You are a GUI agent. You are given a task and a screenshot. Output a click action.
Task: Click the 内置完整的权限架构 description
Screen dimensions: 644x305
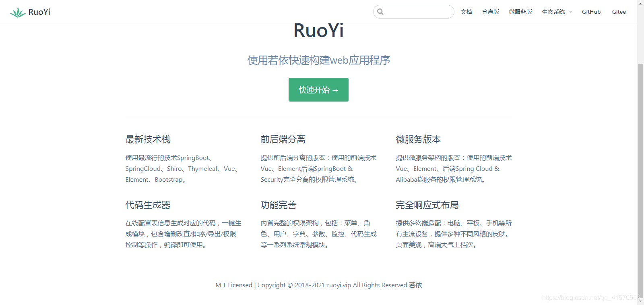click(318, 234)
